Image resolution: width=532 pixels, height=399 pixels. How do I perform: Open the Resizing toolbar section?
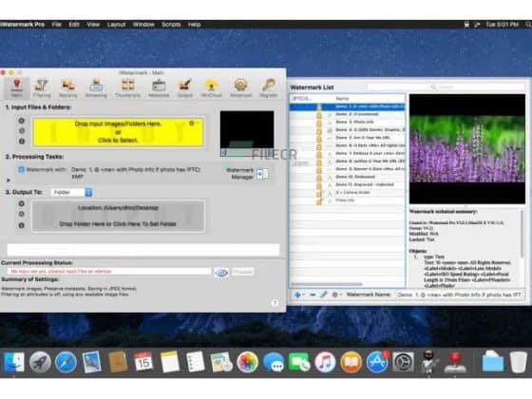68,87
